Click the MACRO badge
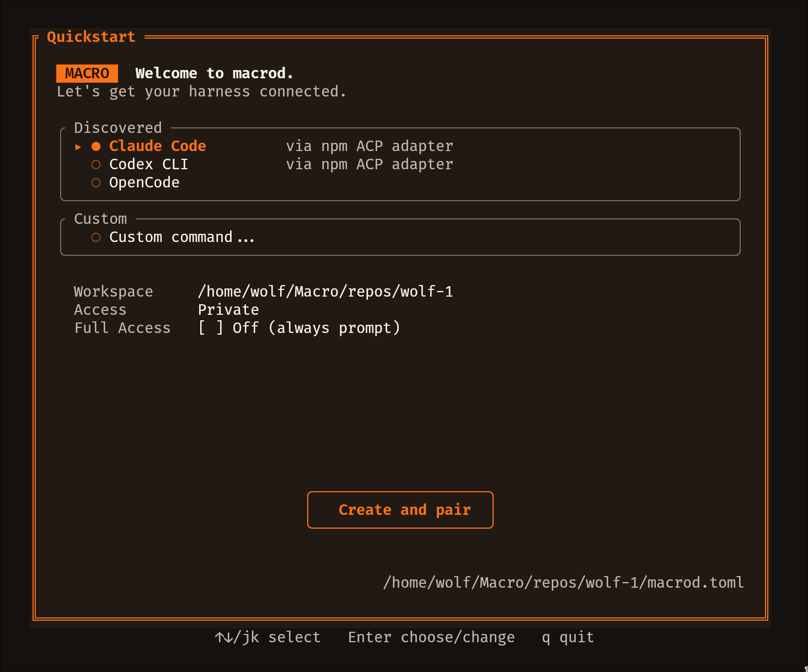This screenshot has width=808, height=672. (87, 73)
